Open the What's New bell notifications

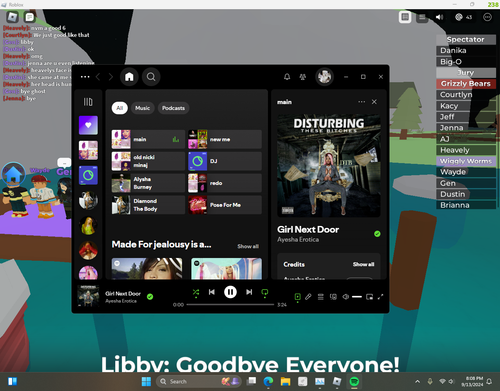[x=287, y=77]
